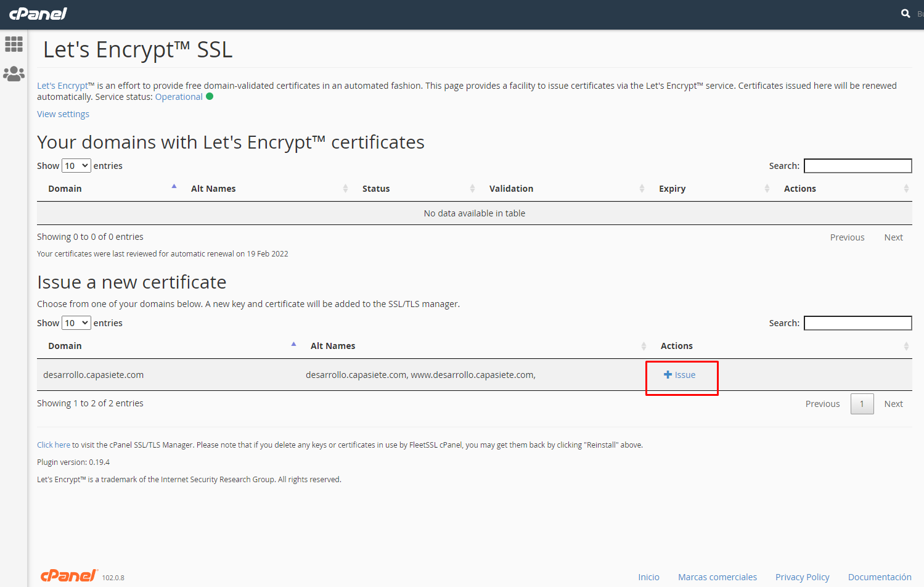This screenshot has width=924, height=587.
Task: Focus Search field for certificates table
Action: click(x=858, y=166)
